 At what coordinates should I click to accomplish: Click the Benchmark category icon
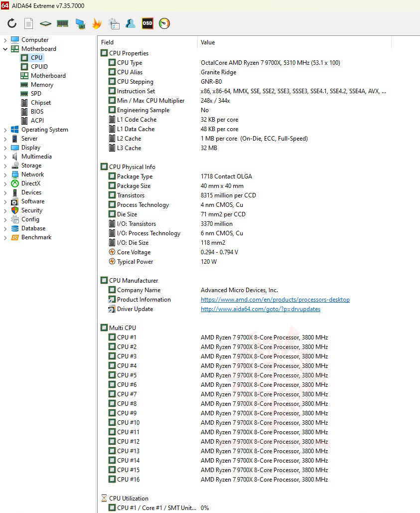15,237
